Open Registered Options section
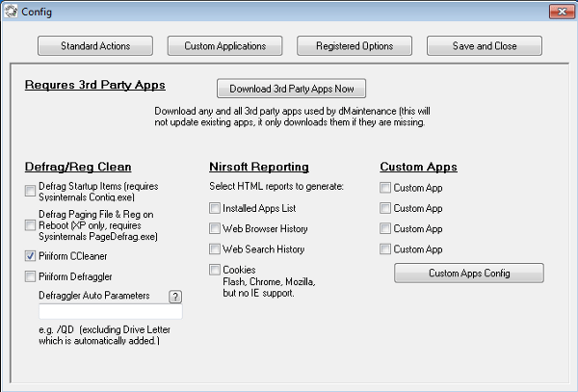This screenshot has height=392, width=578. click(x=354, y=46)
